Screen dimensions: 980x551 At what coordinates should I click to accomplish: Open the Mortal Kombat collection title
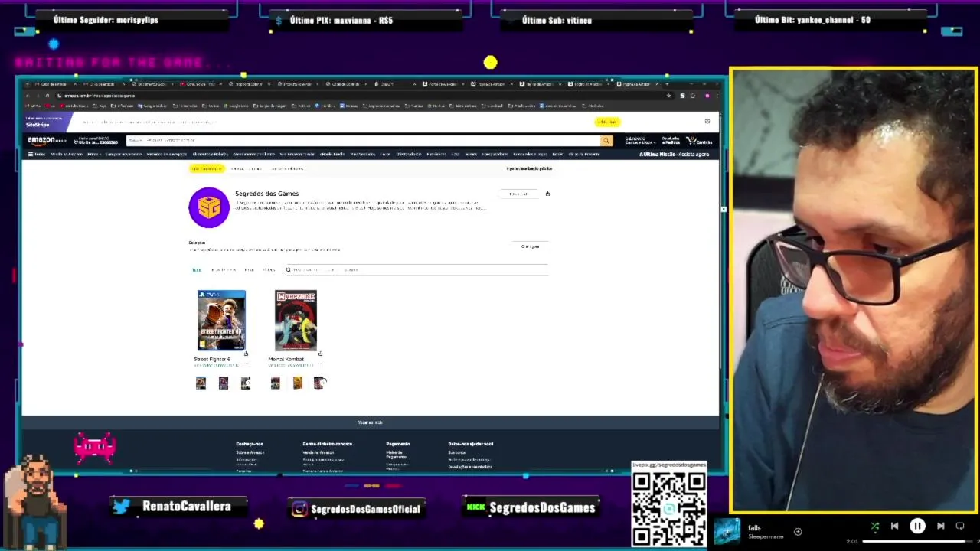(x=286, y=359)
